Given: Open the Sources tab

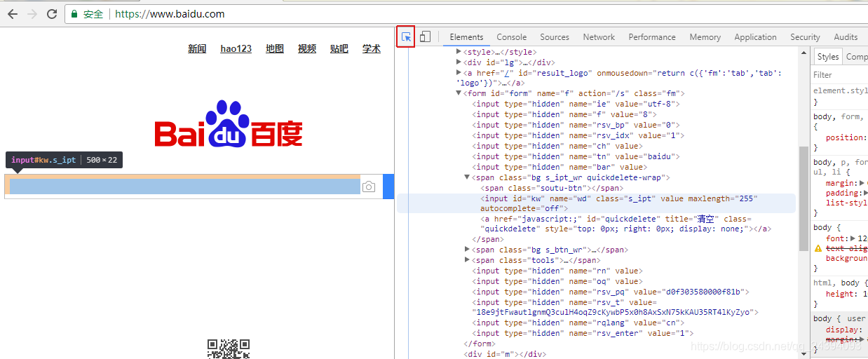Looking at the screenshot, I should tap(555, 37).
